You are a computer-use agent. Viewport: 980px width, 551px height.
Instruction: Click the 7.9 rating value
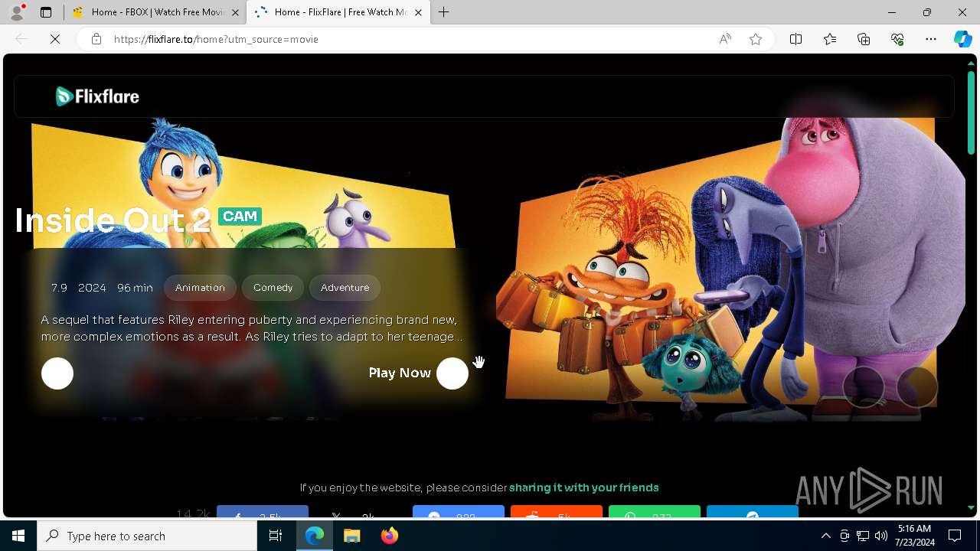(x=59, y=288)
